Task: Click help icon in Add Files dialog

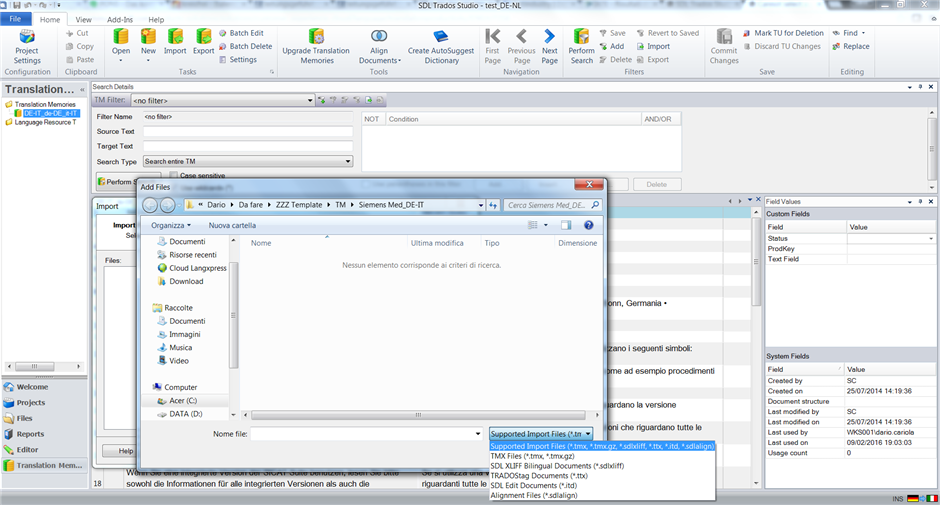Action: click(589, 225)
